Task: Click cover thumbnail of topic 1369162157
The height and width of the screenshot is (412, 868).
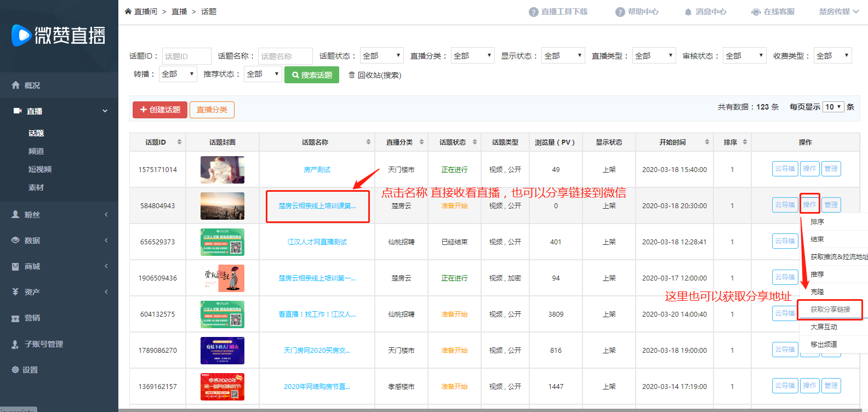Action: click(222, 387)
